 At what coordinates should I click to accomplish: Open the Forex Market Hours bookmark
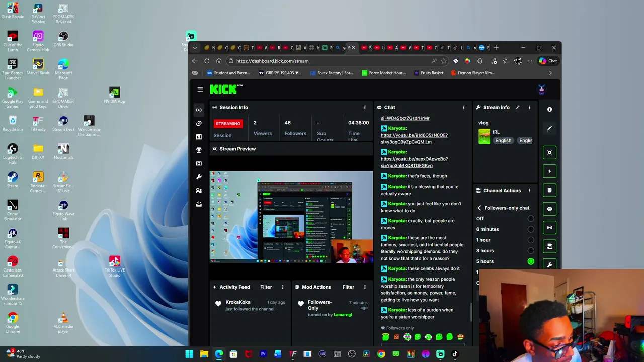383,73
